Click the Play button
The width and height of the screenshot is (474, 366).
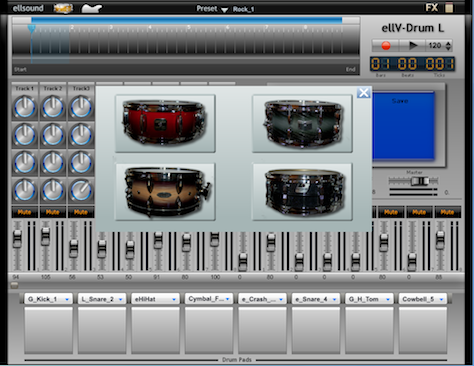pos(413,45)
